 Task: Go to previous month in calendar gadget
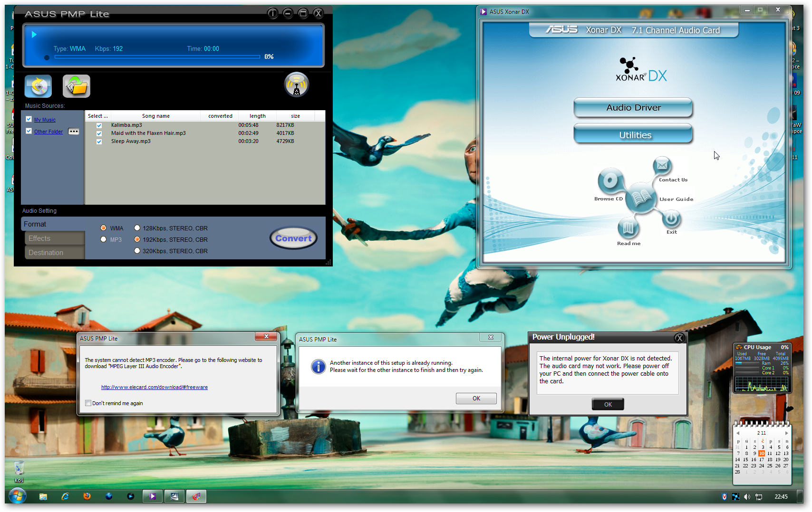click(738, 433)
